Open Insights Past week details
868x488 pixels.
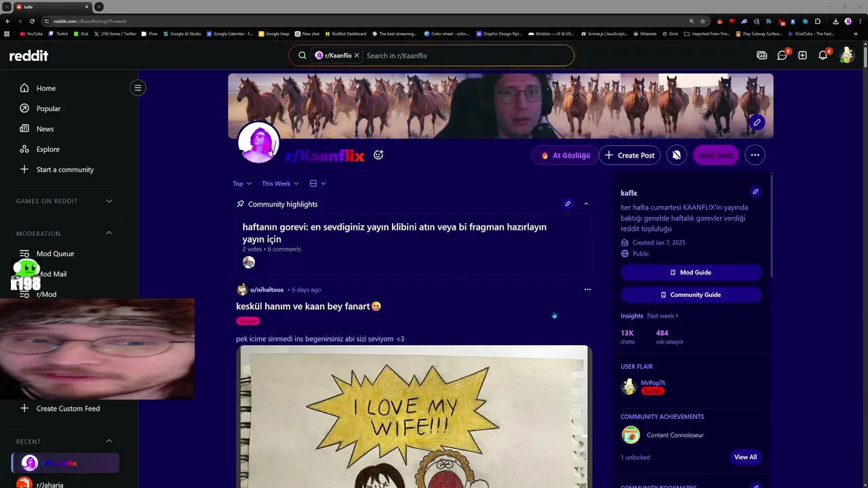point(663,316)
